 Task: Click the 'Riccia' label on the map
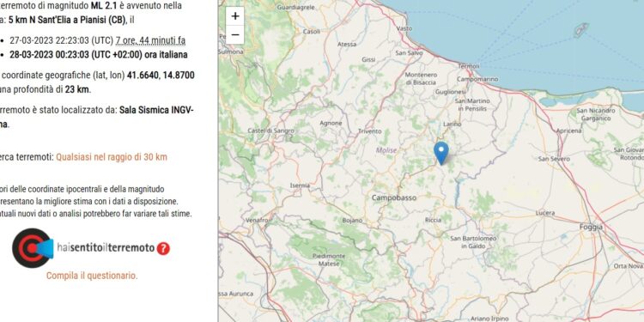[x=433, y=220]
